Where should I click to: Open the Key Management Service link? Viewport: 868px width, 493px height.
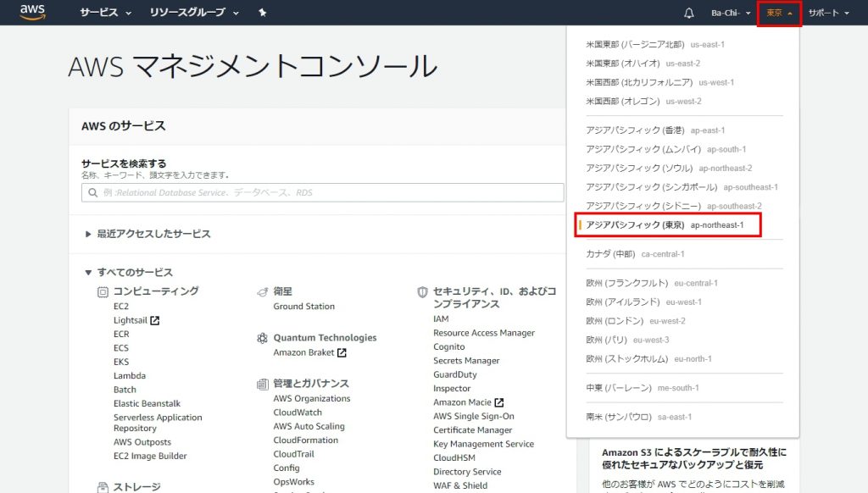484,444
